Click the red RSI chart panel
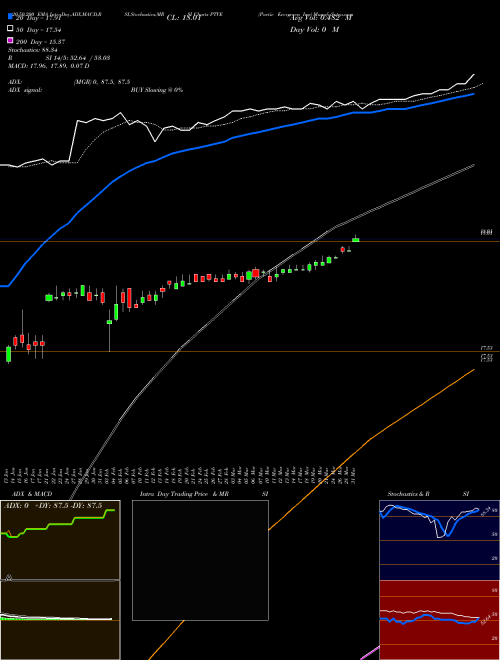The width and height of the screenshot is (500, 660). point(439,620)
